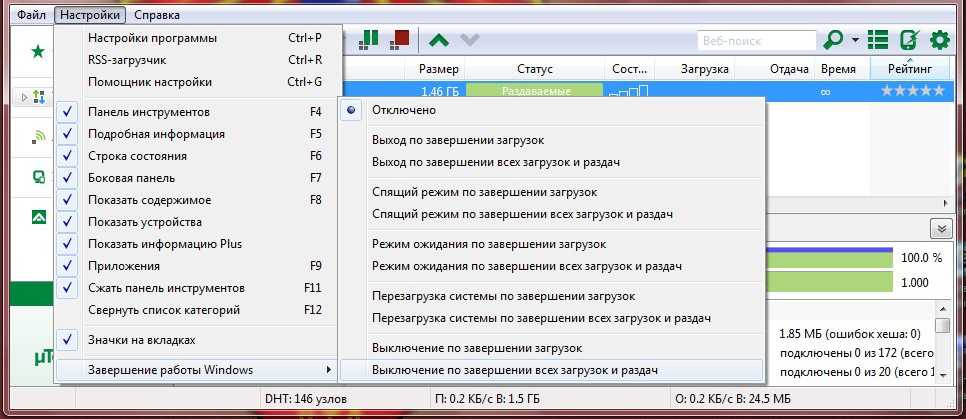
Task: Sort by the 'Размер' column header
Action: (438, 69)
